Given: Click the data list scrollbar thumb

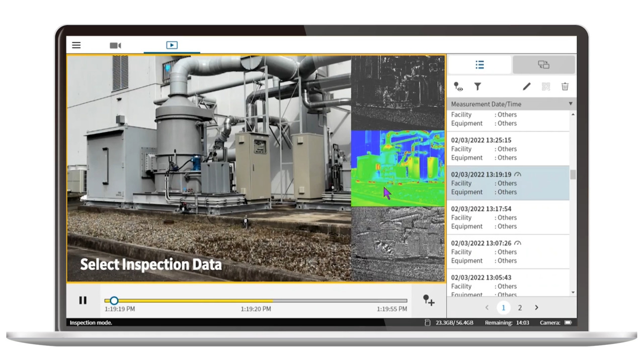Looking at the screenshot, I should pyautogui.click(x=573, y=174).
